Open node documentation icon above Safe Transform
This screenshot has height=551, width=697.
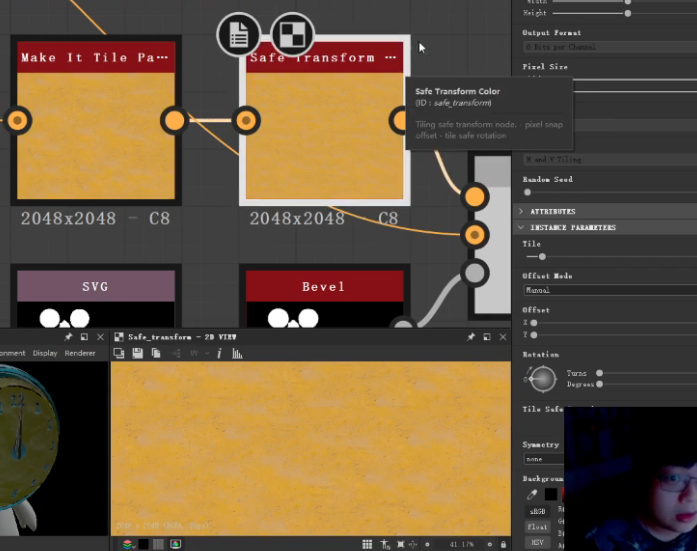pos(239,34)
